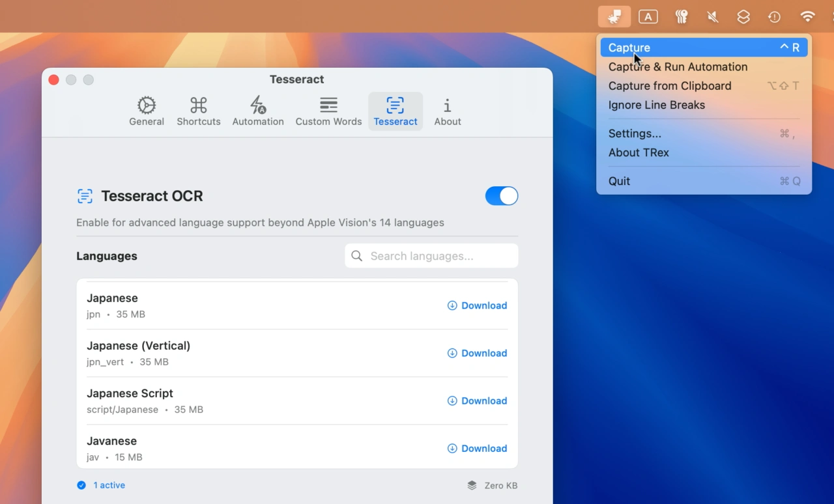Click the input source 'A' menu bar icon

coord(648,17)
